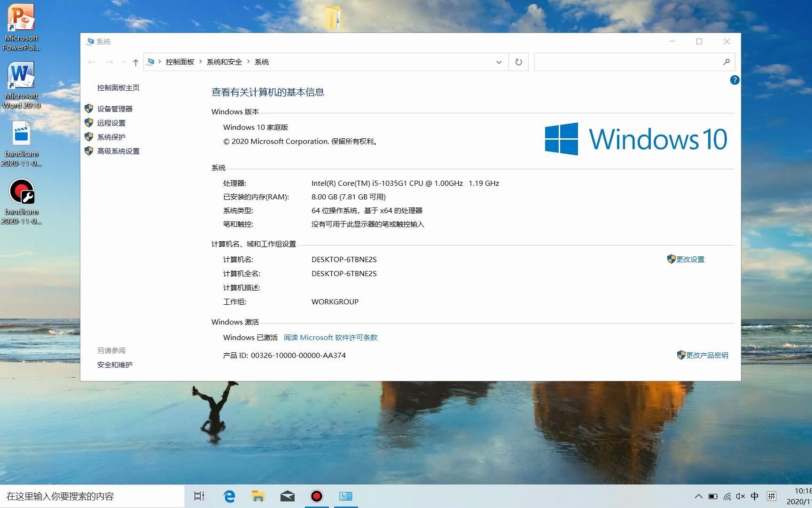
Task: Open File Explorer from the taskbar
Action: (x=258, y=496)
